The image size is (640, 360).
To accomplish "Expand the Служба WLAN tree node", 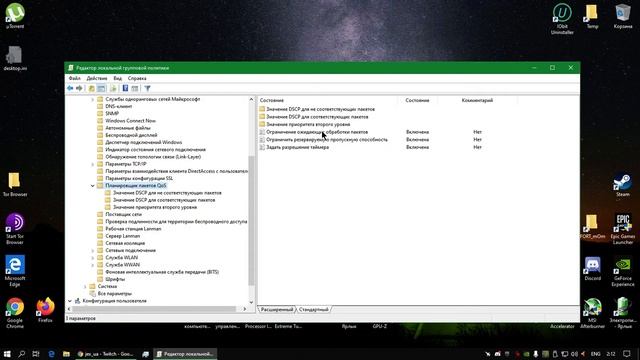I will (93, 258).
